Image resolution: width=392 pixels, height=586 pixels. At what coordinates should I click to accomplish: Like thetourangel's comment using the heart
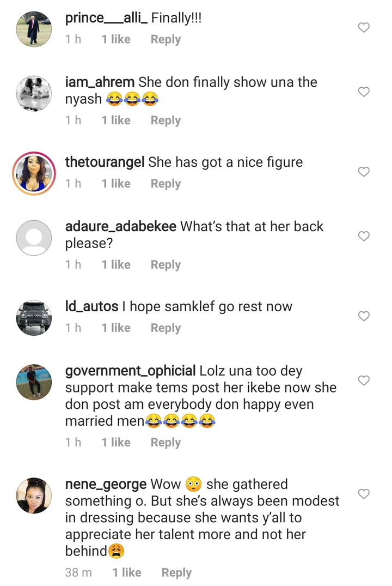364,172
